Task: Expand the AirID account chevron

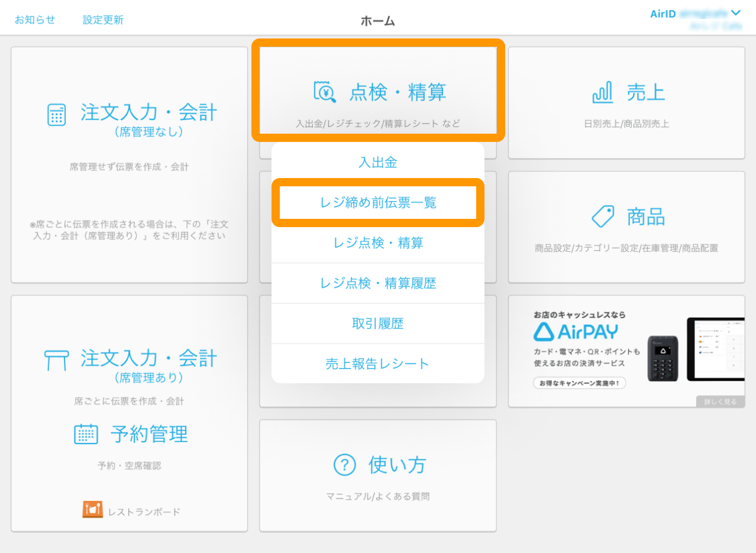Action: tap(735, 13)
